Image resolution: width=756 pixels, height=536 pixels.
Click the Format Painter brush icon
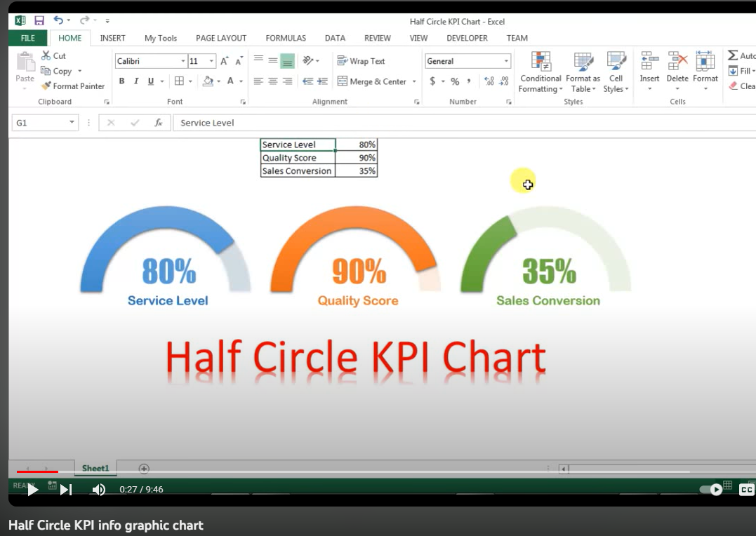click(46, 86)
